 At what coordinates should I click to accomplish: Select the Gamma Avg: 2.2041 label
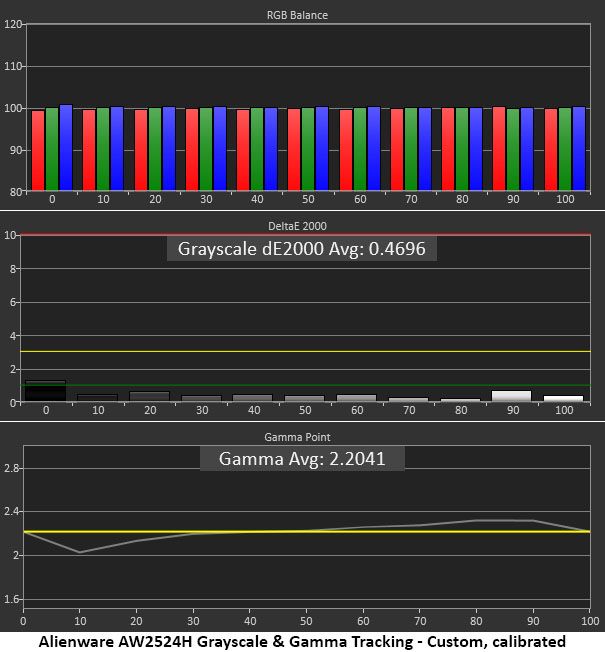pos(302,459)
